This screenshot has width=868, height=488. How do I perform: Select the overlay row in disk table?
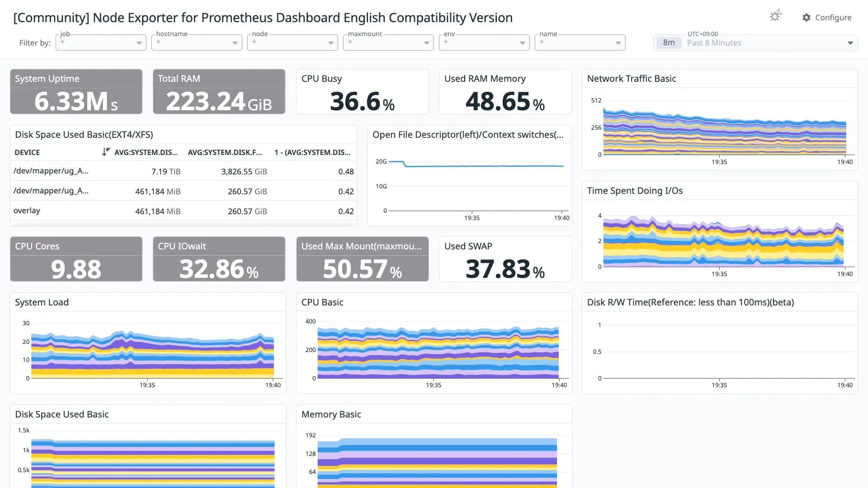point(184,211)
